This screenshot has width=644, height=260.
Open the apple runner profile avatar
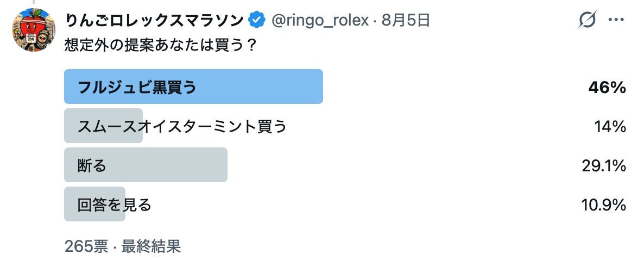[x=34, y=29]
